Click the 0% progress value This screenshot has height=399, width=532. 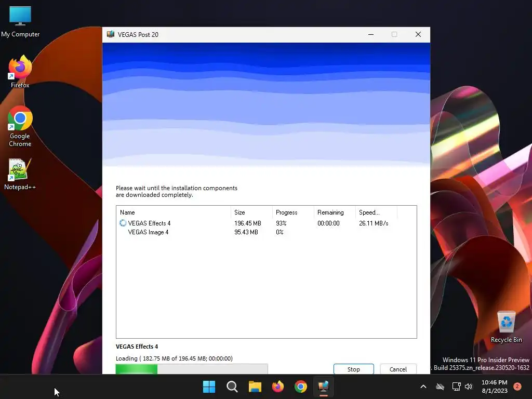tap(280, 232)
